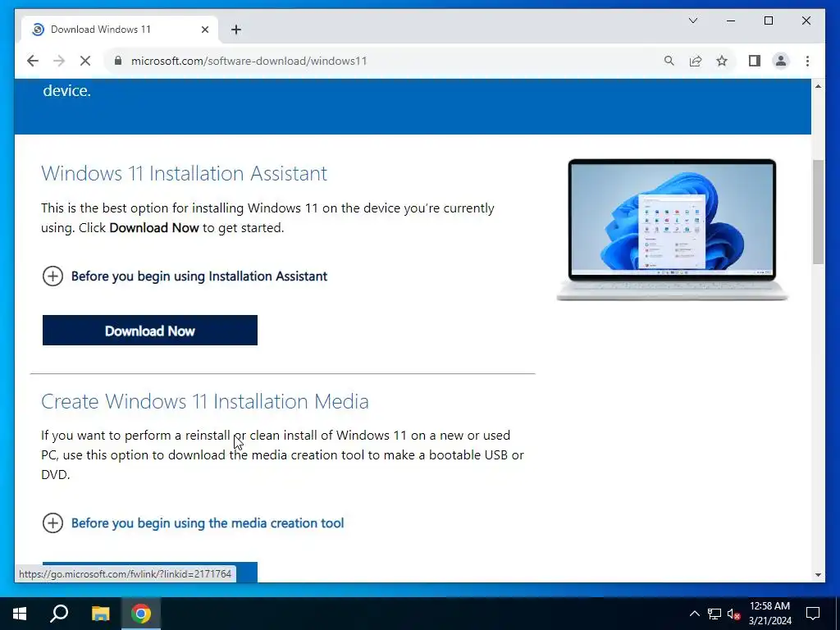Click the Create Windows 11 Installation Media heading
840x630 pixels.
coord(205,401)
